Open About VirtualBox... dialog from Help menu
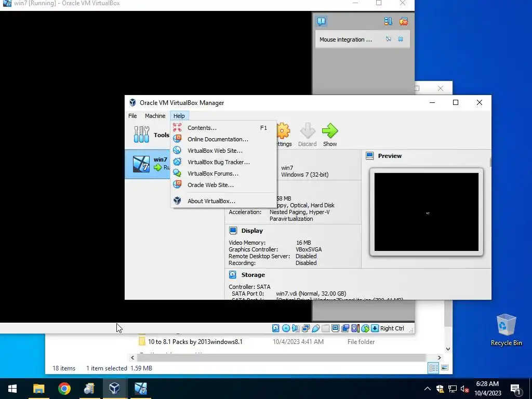Image resolution: width=532 pixels, height=399 pixels. pos(223,201)
